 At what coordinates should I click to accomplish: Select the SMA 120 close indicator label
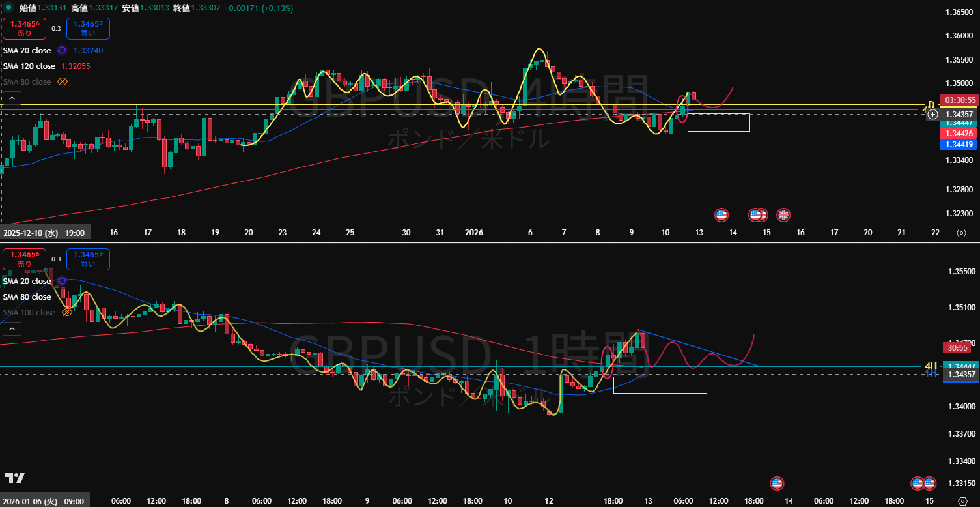click(29, 66)
